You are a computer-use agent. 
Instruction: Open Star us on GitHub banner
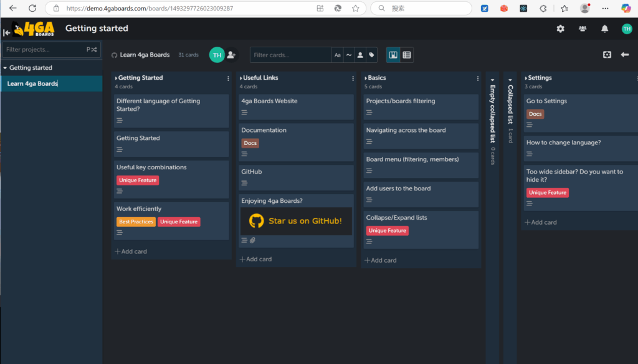coord(296,221)
